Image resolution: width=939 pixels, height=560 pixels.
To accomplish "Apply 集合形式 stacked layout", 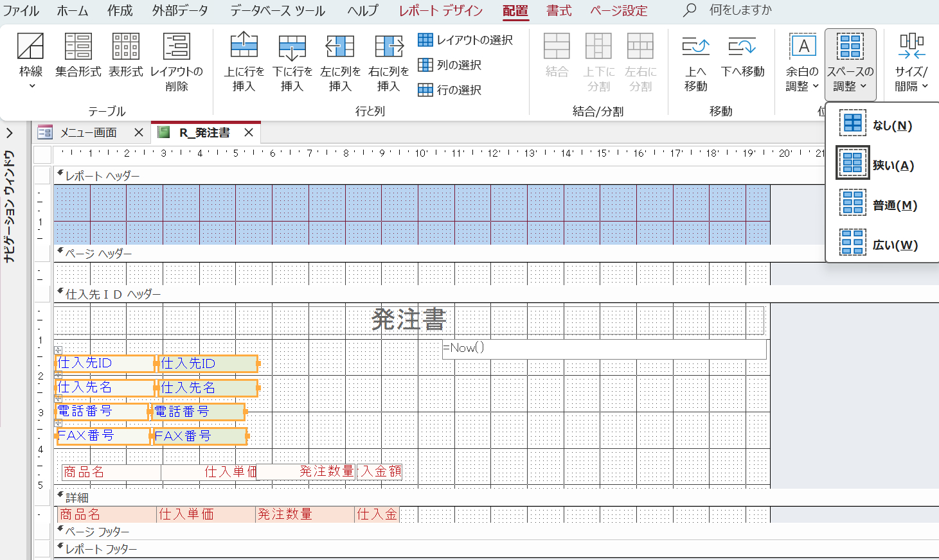I will pyautogui.click(x=78, y=57).
